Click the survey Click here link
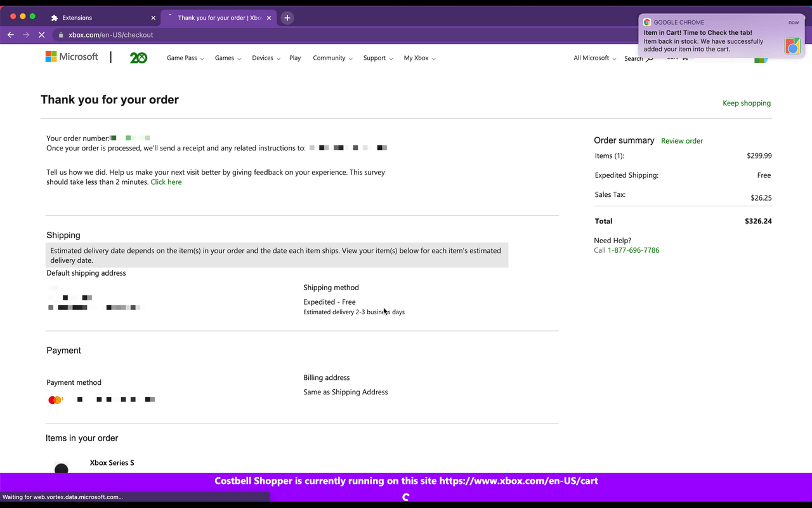 166,182
